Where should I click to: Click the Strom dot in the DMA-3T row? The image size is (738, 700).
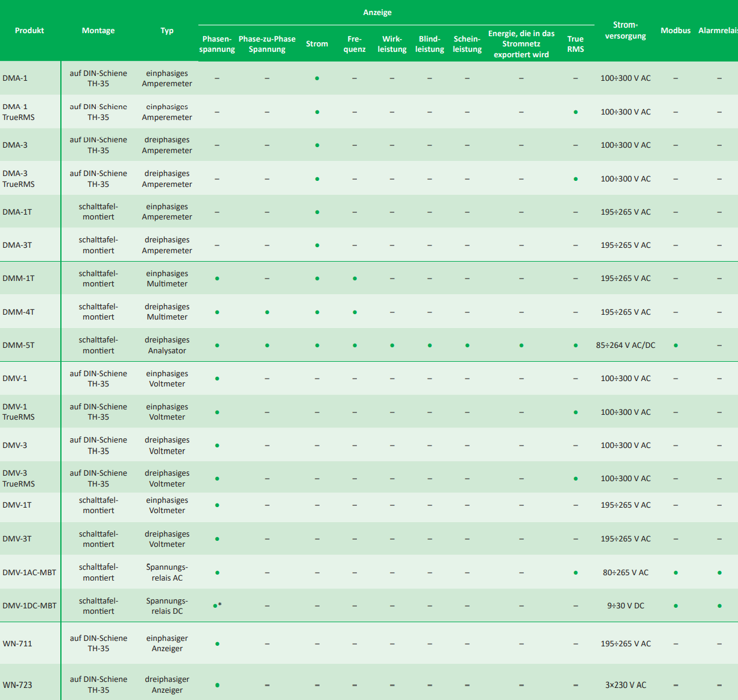tap(317, 245)
